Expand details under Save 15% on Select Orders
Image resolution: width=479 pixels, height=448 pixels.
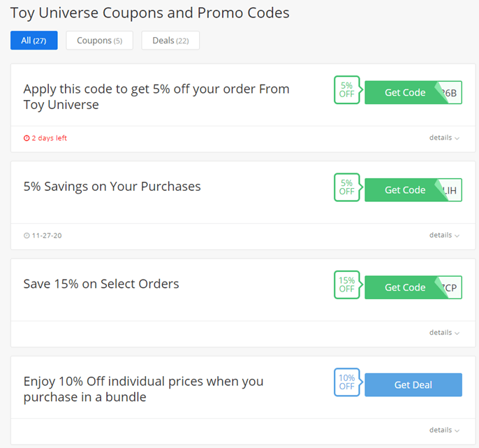[x=444, y=333]
